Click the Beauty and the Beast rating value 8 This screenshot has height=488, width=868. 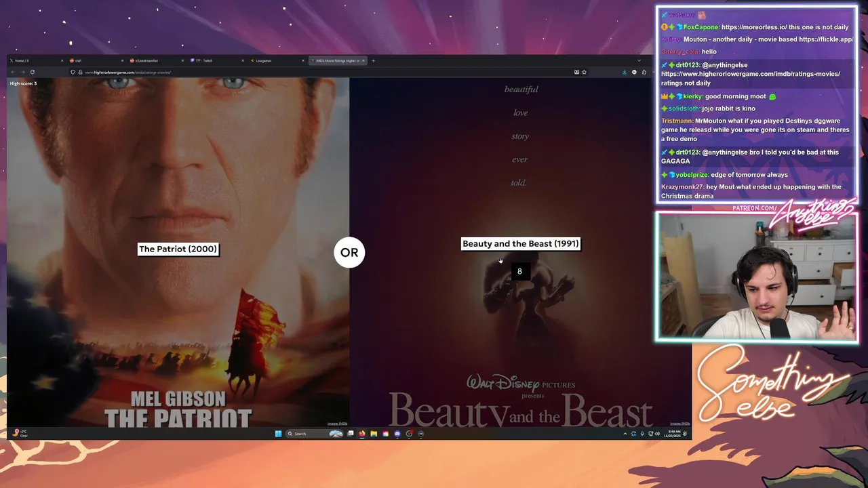pos(519,271)
